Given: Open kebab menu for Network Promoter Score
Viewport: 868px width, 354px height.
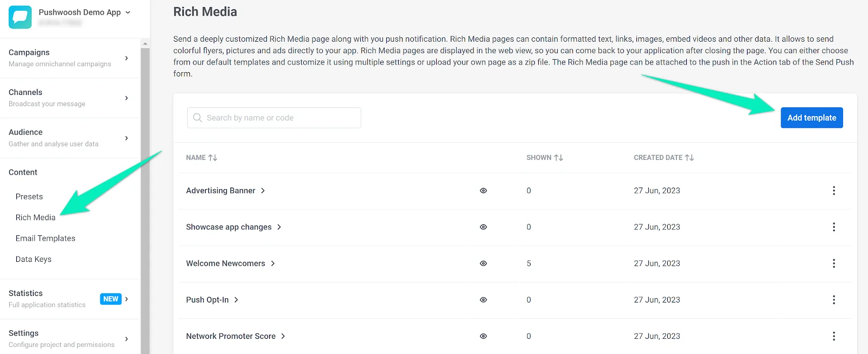Looking at the screenshot, I should tap(833, 336).
